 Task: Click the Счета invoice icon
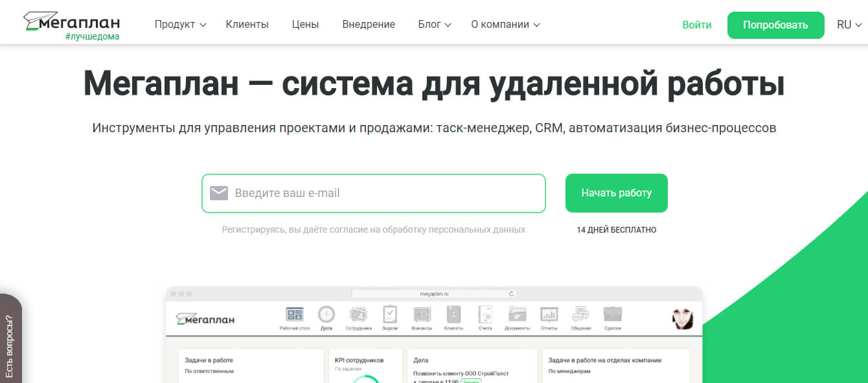486,316
